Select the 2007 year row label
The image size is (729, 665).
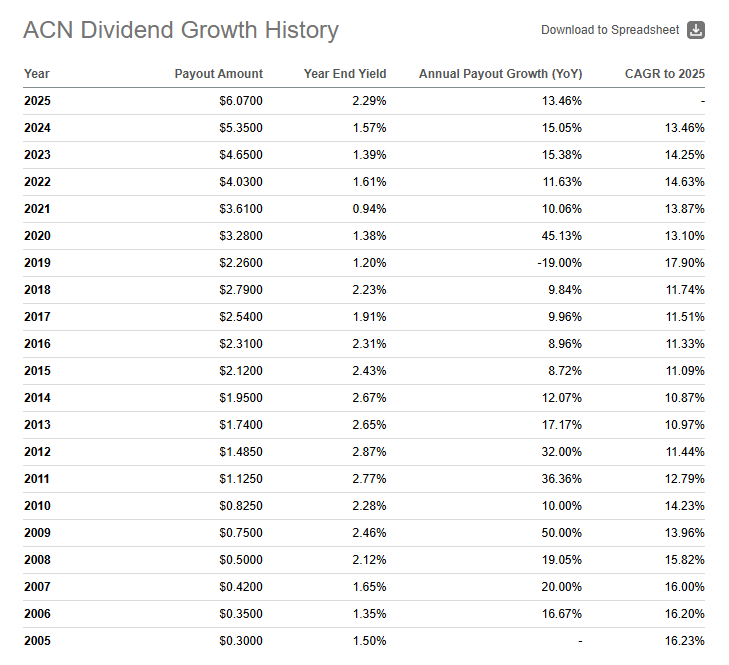(x=37, y=586)
